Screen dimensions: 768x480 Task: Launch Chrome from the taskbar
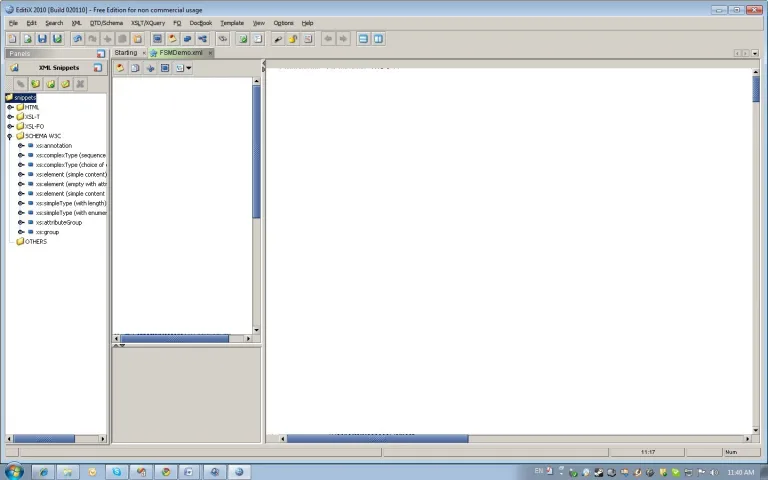[166, 472]
